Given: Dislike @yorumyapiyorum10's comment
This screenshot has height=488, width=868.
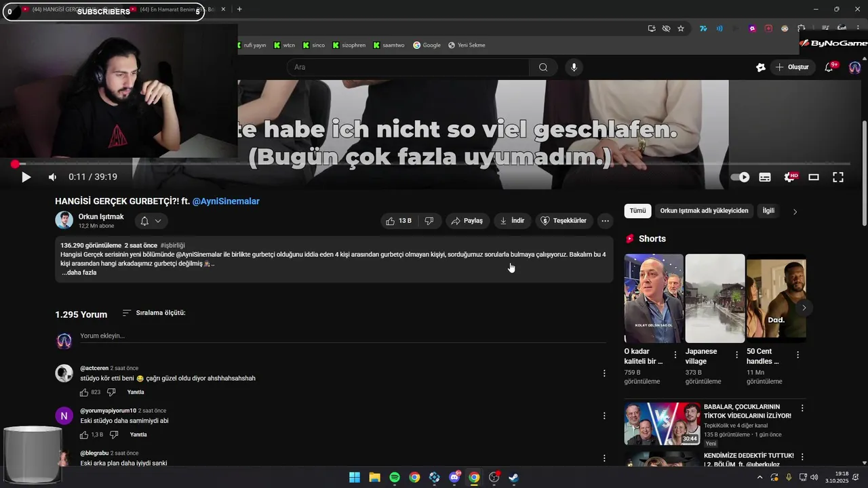Looking at the screenshot, I should [114, 435].
